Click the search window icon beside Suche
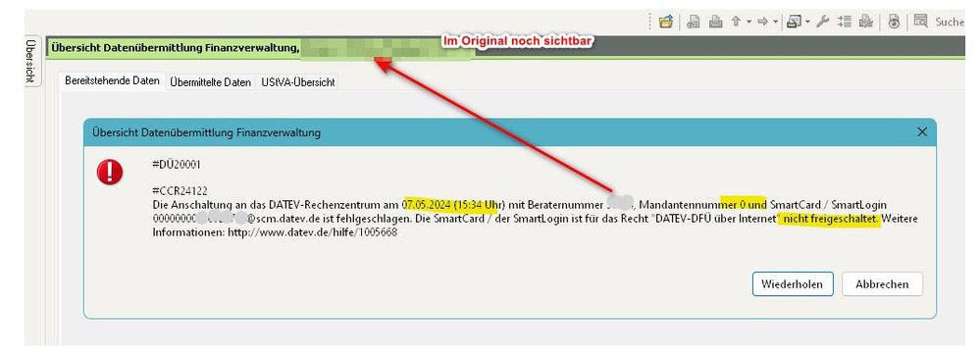980x355 pixels. tap(920, 21)
